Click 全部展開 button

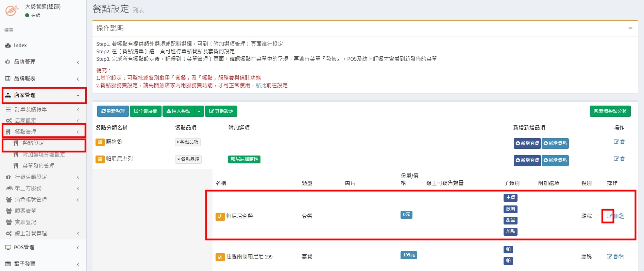coord(146,111)
